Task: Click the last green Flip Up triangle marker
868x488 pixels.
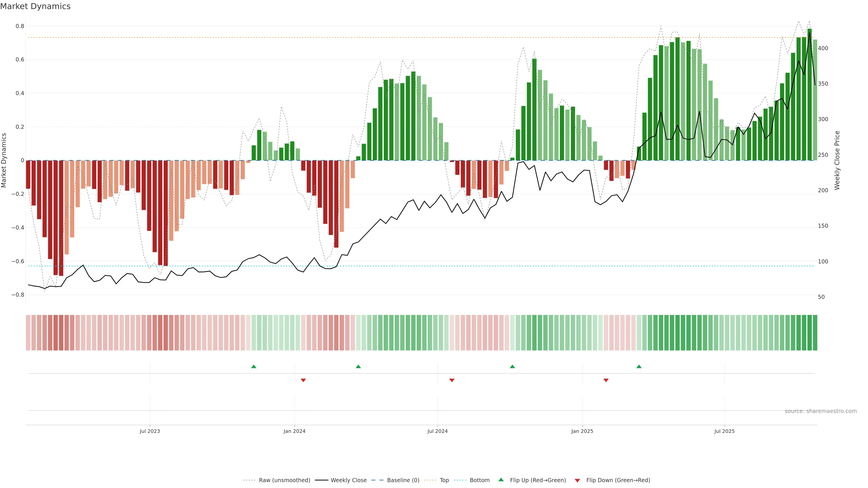Action: [639, 366]
